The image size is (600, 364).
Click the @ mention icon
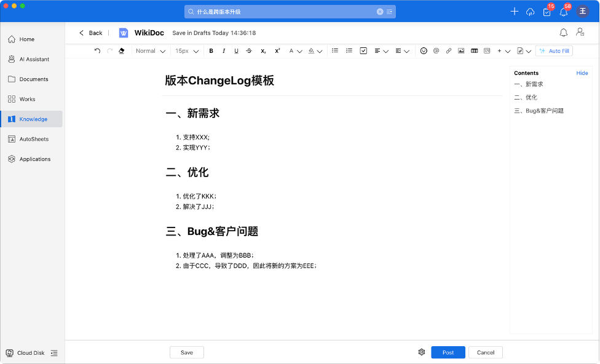[x=436, y=51]
